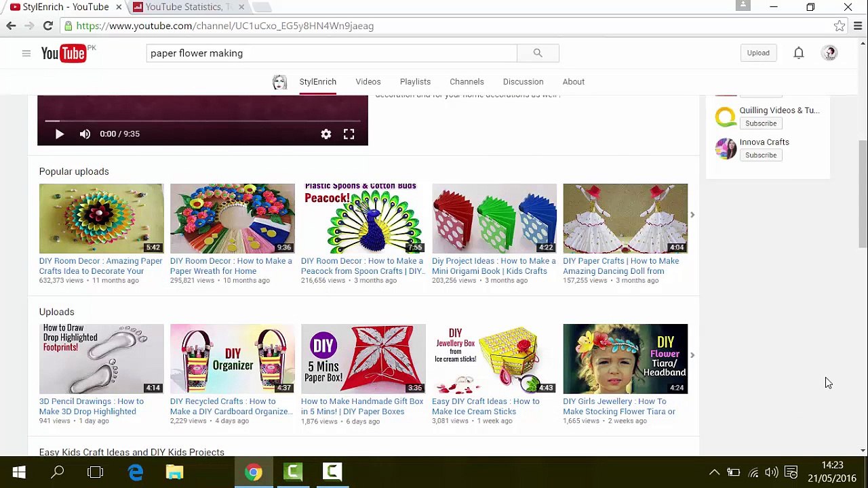Mute the video player volume
The width and height of the screenshot is (868, 488).
(85, 134)
